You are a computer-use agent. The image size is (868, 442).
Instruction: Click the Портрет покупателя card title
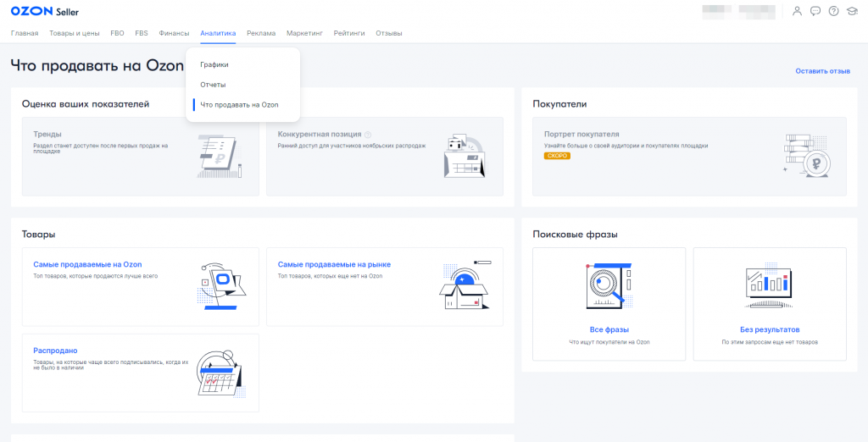[x=581, y=135]
